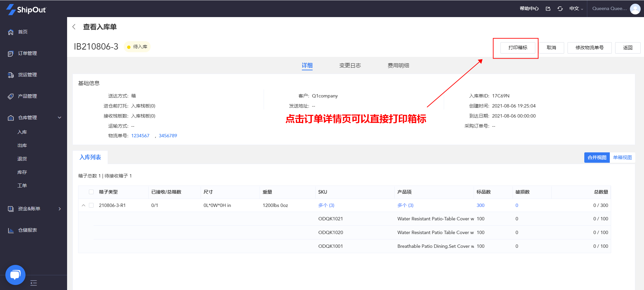This screenshot has width=644, height=290.
Task: Click the SKU 多个 (3) link
Action: [x=326, y=205]
